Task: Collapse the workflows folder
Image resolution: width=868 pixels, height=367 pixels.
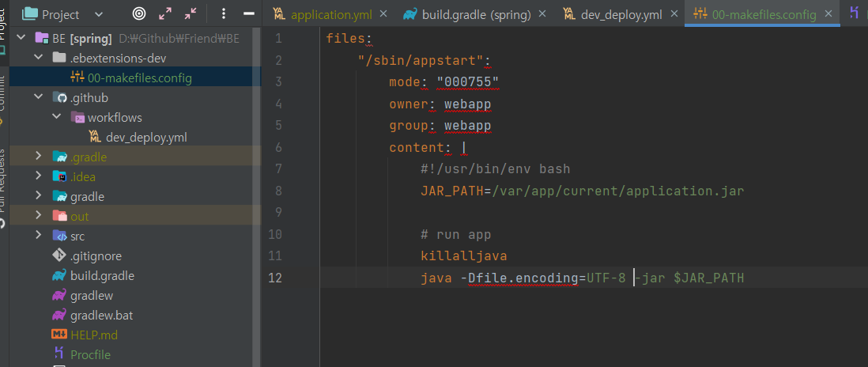Action: coord(56,117)
